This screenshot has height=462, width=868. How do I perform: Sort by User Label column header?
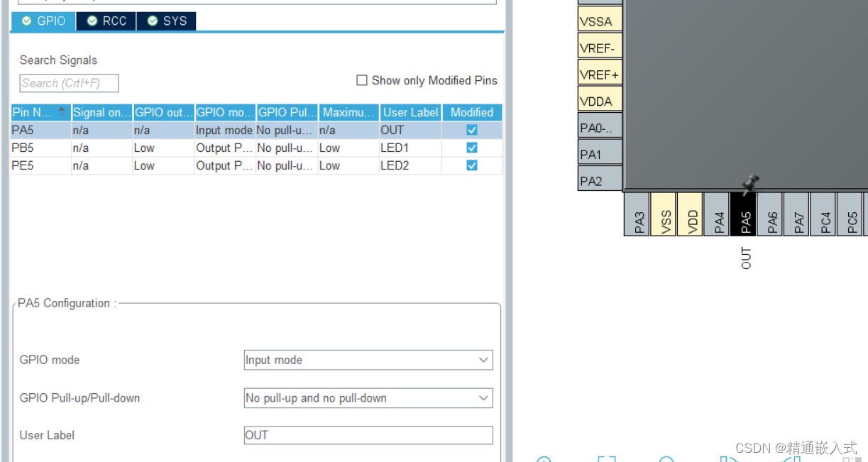(410, 112)
